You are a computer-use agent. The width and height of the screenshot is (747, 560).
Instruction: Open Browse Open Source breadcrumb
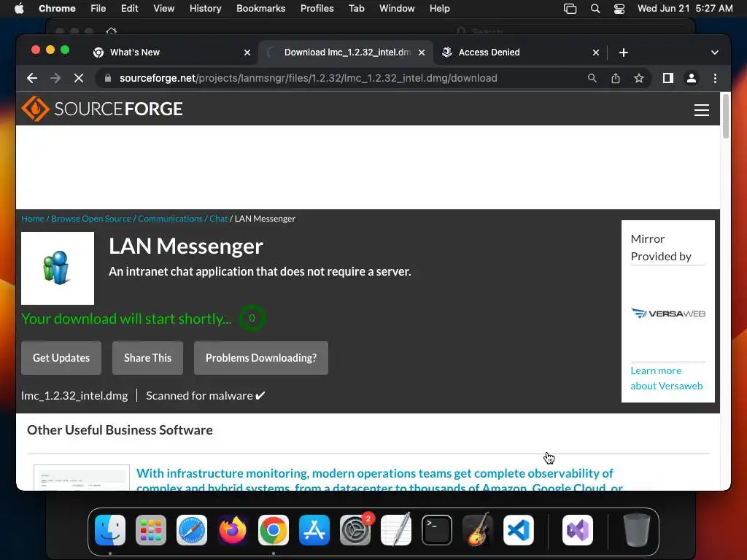pyautogui.click(x=91, y=219)
